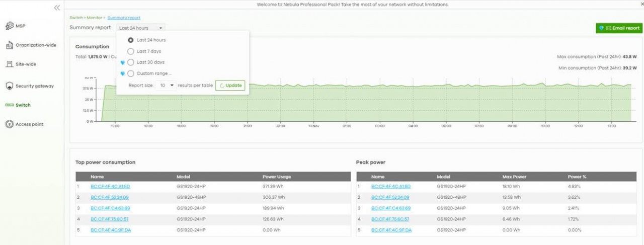Image resolution: width=644 pixels, height=245 pixels.
Task: Click the MSP sidebar icon
Action: tap(9, 26)
